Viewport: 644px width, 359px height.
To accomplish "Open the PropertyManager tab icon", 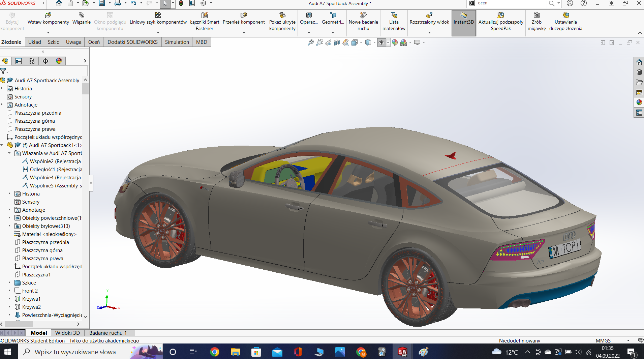I will 19,61.
